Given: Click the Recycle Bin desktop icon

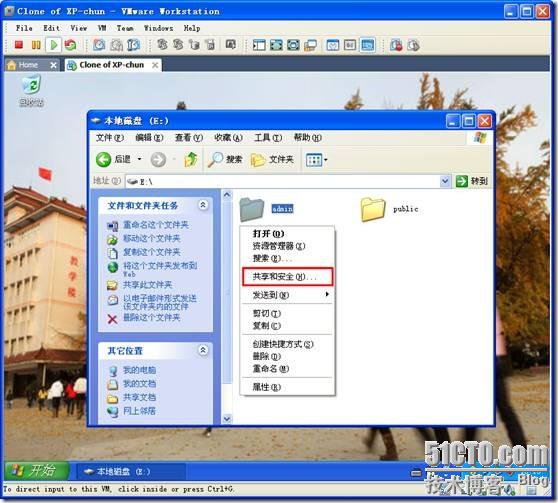Looking at the screenshot, I should [x=31, y=85].
